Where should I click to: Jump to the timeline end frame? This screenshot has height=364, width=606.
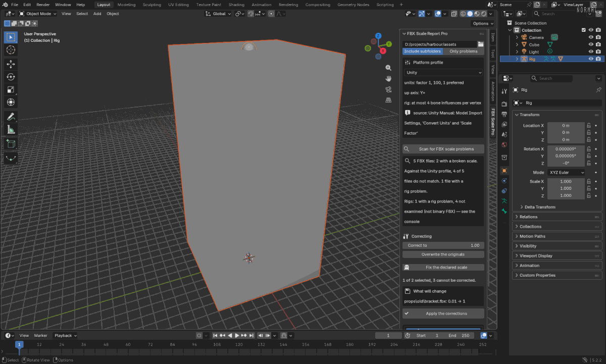(x=251, y=335)
